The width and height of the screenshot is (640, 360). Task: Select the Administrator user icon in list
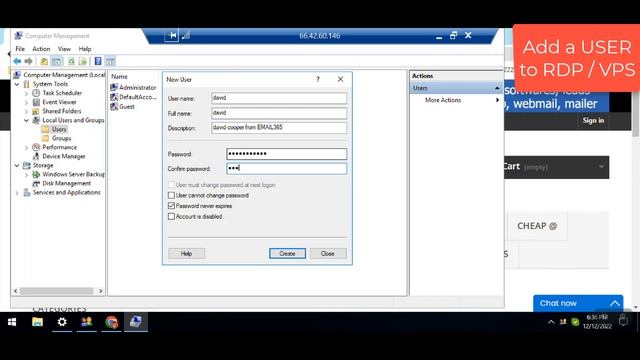pyautogui.click(x=114, y=87)
